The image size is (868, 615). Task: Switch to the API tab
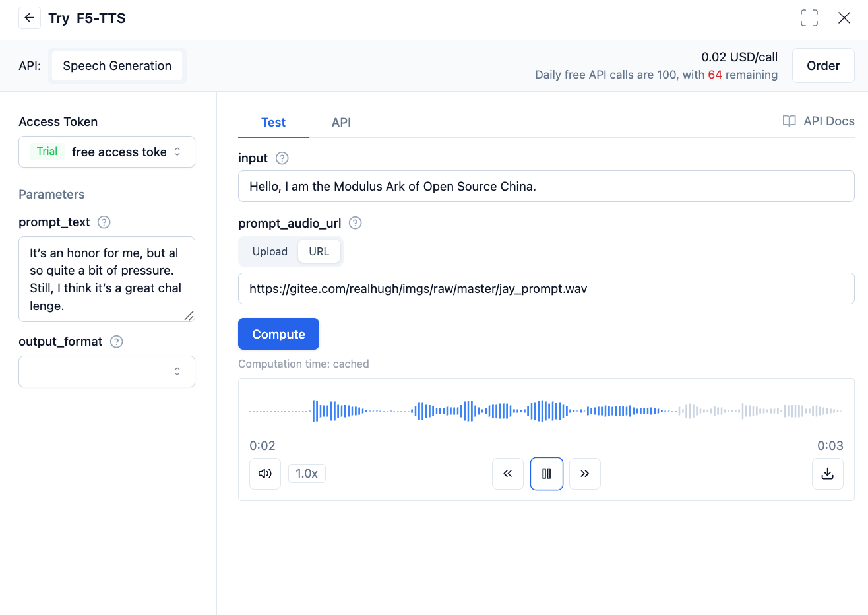click(x=341, y=123)
